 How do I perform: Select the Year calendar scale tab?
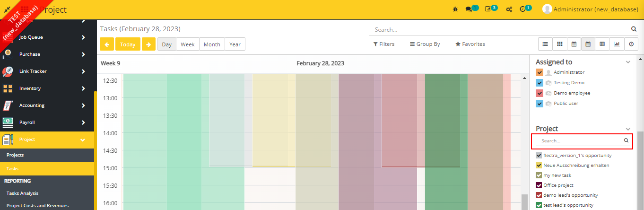235,44
